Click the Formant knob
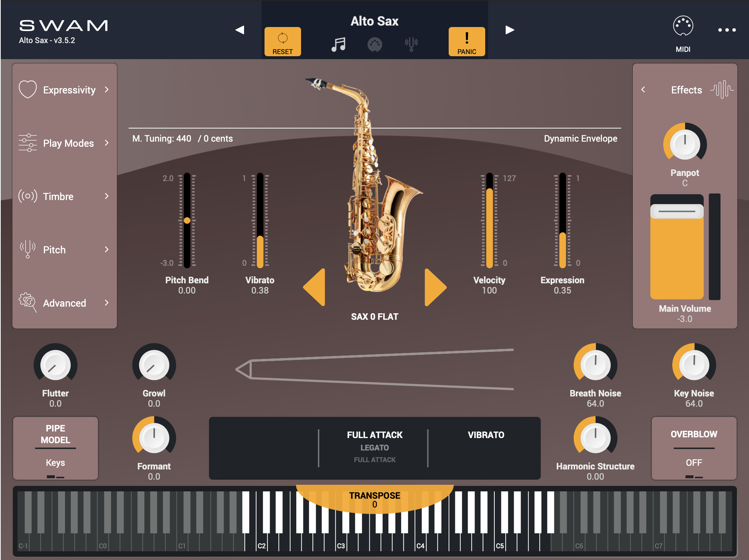749x560 pixels. pyautogui.click(x=154, y=438)
